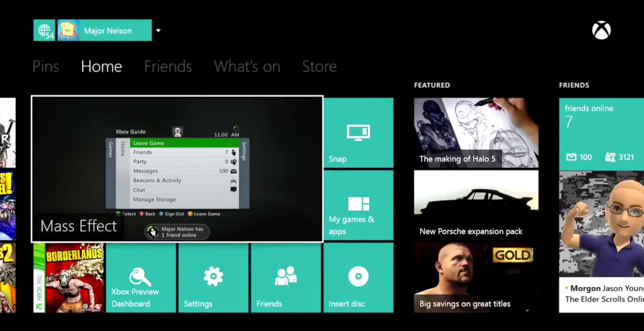Select the toast avatar gamerpic
644x331 pixels.
coord(68,31)
